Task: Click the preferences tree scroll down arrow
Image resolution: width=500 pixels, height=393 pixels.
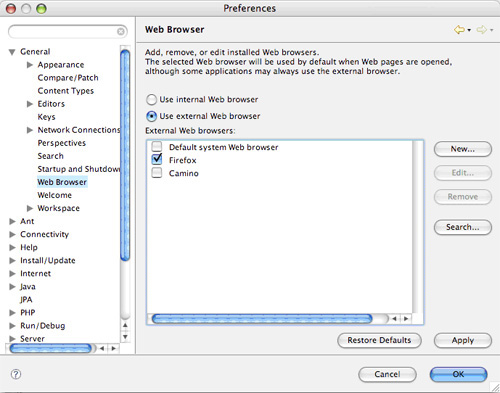Action: [125, 337]
